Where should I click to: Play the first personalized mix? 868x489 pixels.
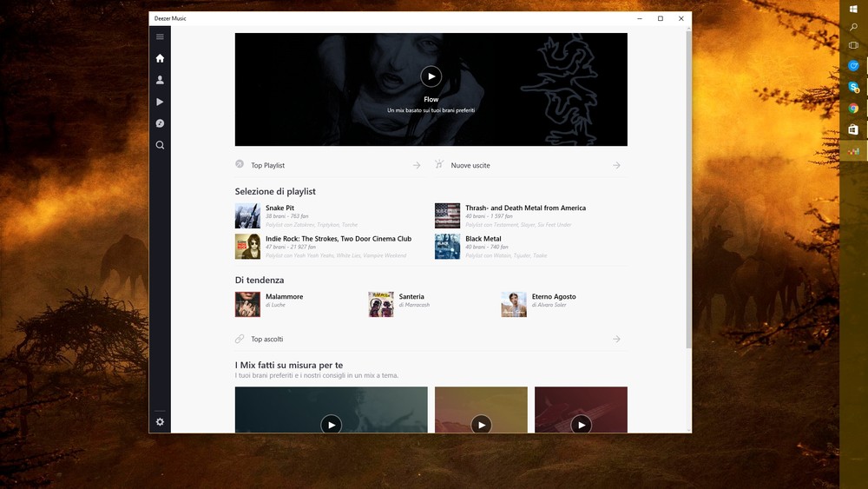tap(331, 425)
